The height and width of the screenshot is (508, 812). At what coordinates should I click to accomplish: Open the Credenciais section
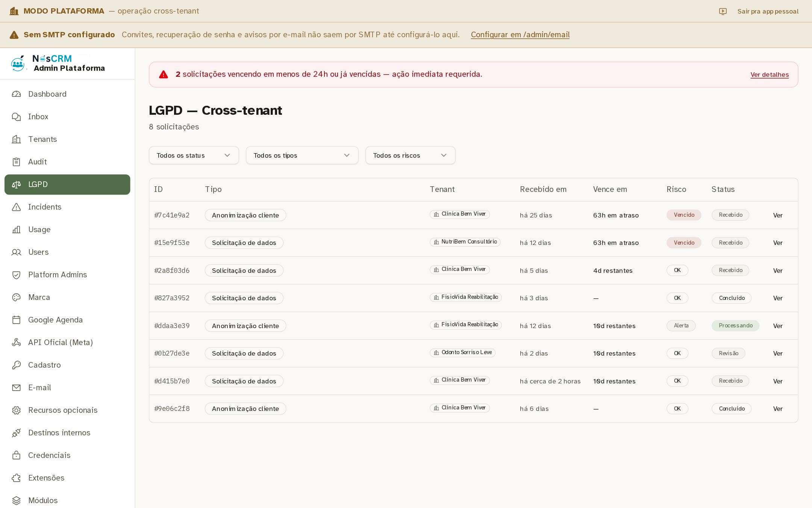tap(67, 455)
